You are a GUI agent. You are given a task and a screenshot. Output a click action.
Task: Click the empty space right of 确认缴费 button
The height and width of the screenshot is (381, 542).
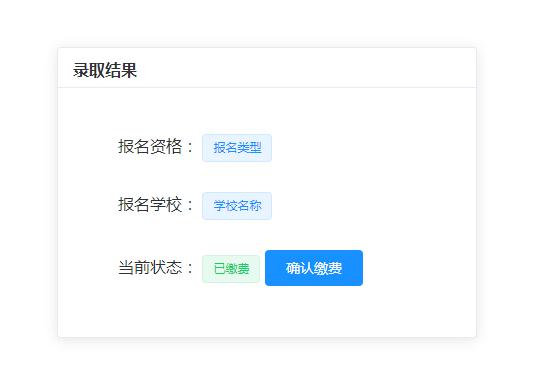419,268
